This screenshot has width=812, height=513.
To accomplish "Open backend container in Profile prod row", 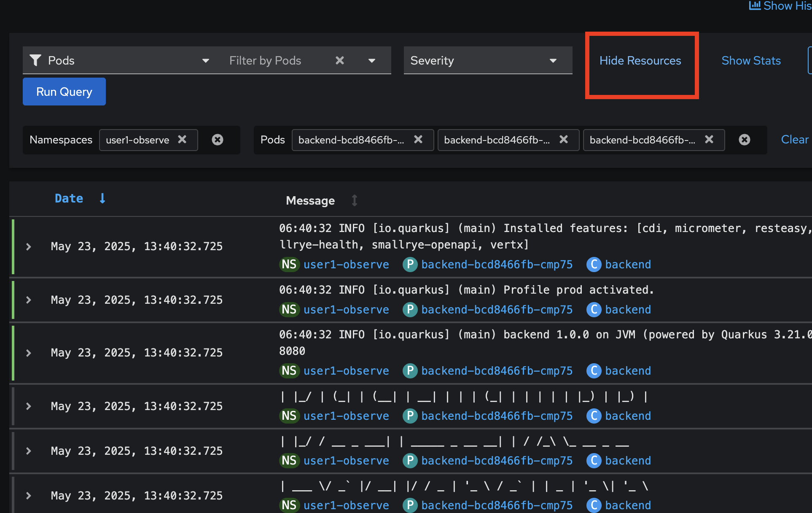I will click(628, 310).
